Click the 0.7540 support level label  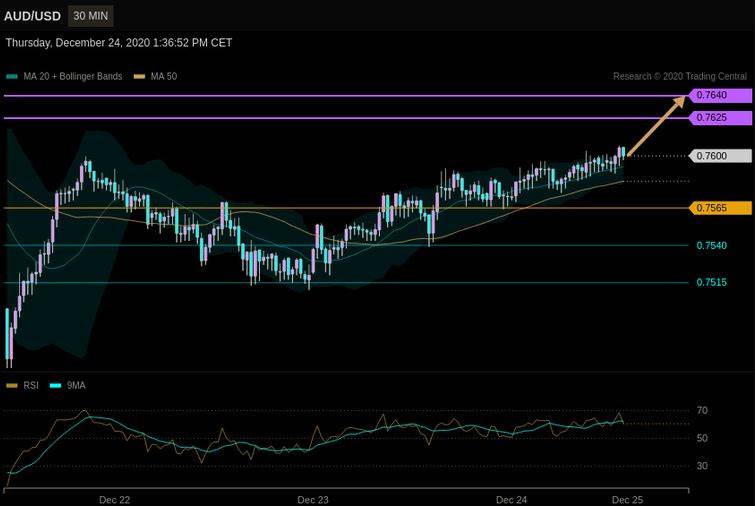712,246
